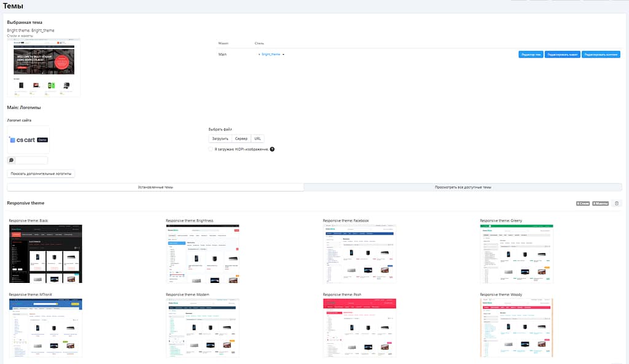
Task: Switch to the Установленные темы tab
Action: point(155,187)
